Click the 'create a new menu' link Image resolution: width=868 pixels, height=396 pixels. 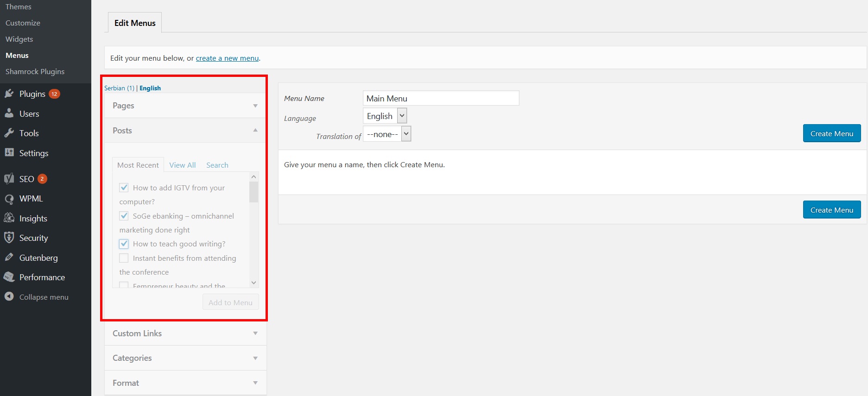point(227,58)
